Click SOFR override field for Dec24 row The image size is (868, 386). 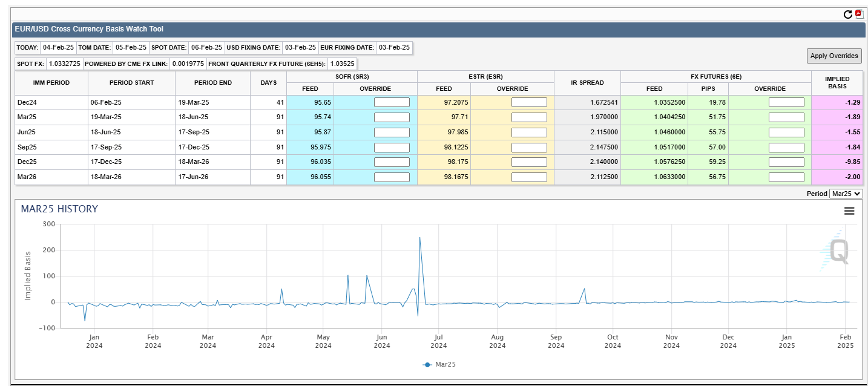[x=392, y=102]
